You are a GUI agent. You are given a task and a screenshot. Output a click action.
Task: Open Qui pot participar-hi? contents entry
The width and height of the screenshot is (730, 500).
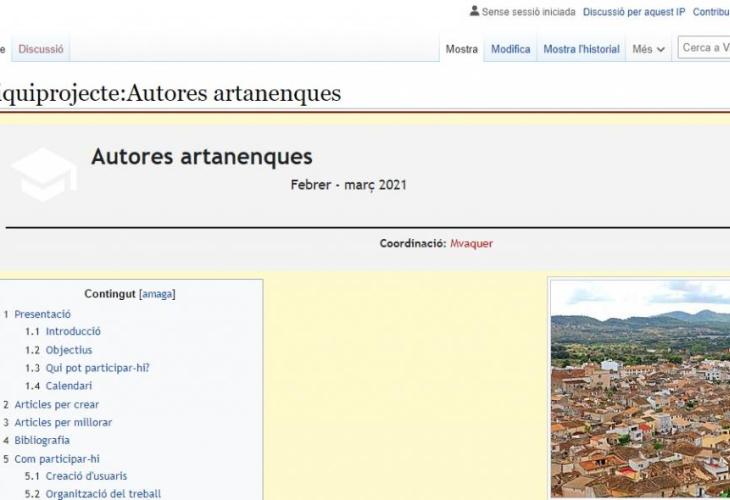coord(97,368)
